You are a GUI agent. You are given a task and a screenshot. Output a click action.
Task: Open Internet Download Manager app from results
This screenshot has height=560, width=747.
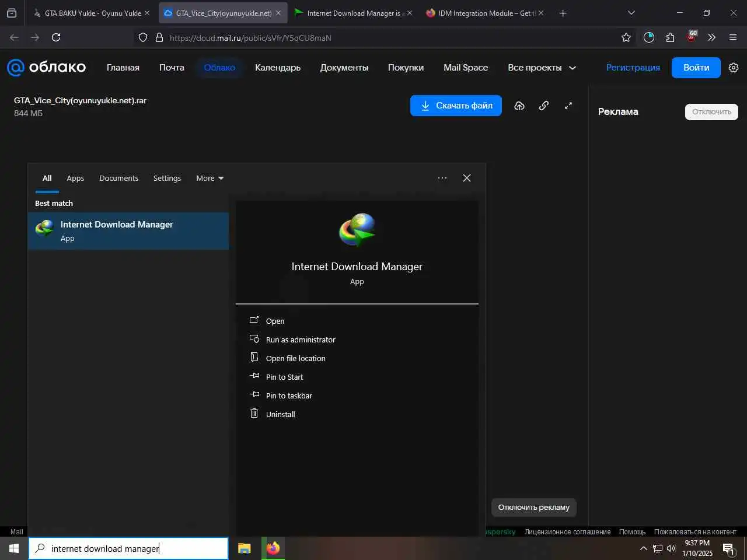point(275,321)
